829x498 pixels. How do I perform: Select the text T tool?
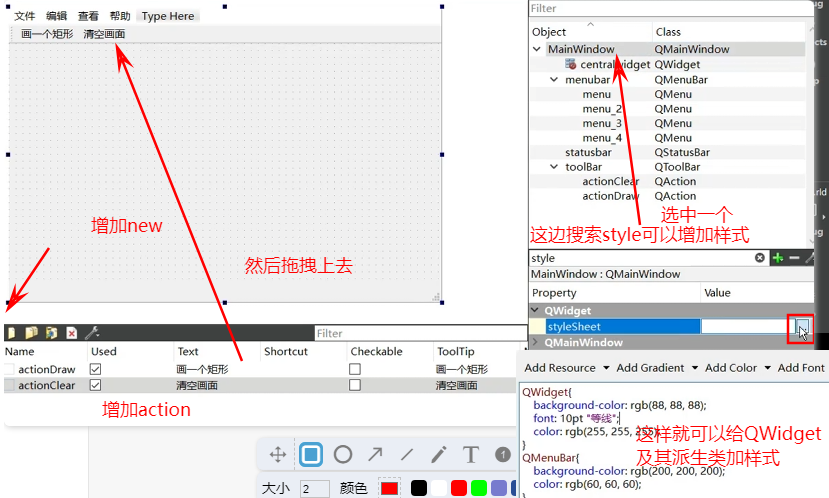pyautogui.click(x=470, y=455)
